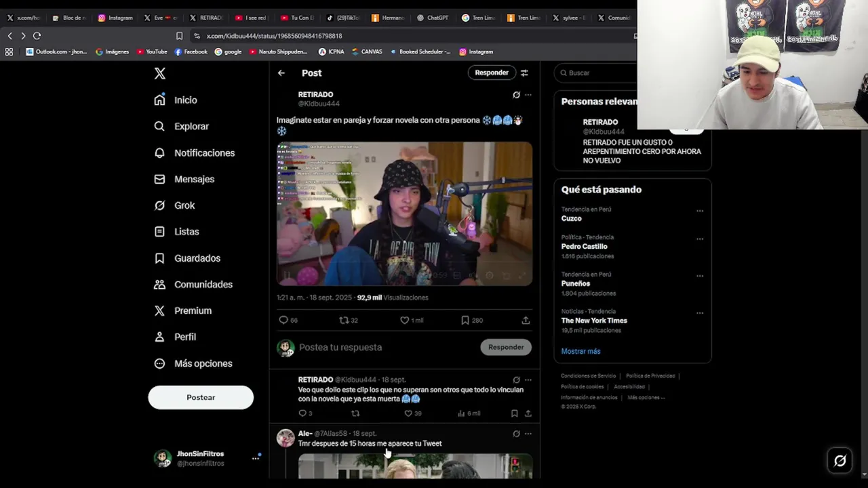Click the X logo in sidebar
Screen dimensions: 868x488
(x=159, y=73)
